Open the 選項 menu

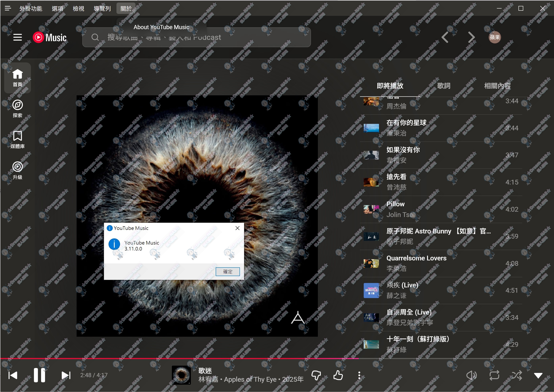58,8
